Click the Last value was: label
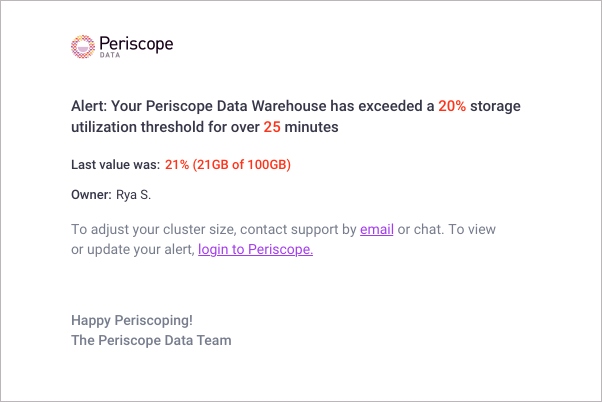This screenshot has width=602, height=402. tap(116, 165)
